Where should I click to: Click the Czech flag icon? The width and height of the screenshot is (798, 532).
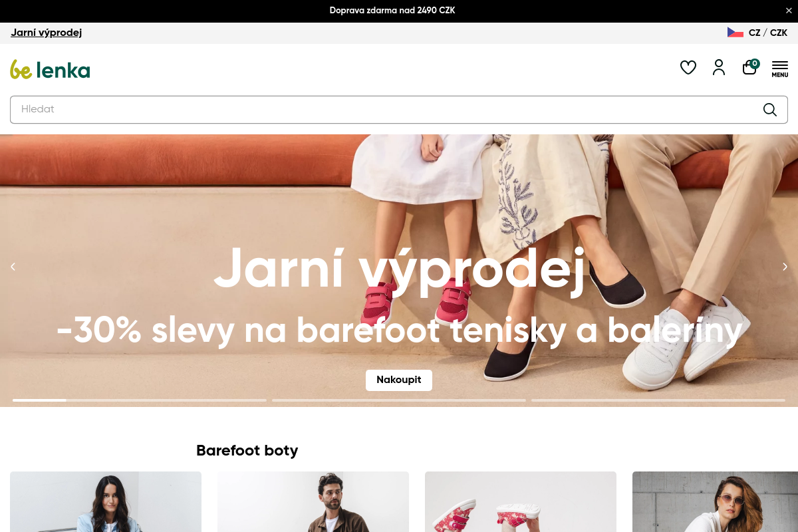(735, 33)
